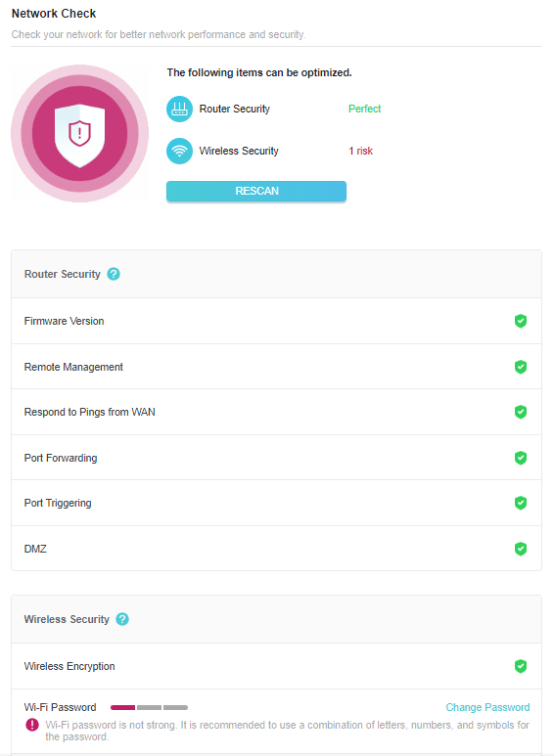Click the Router Security help question icon

point(114,274)
